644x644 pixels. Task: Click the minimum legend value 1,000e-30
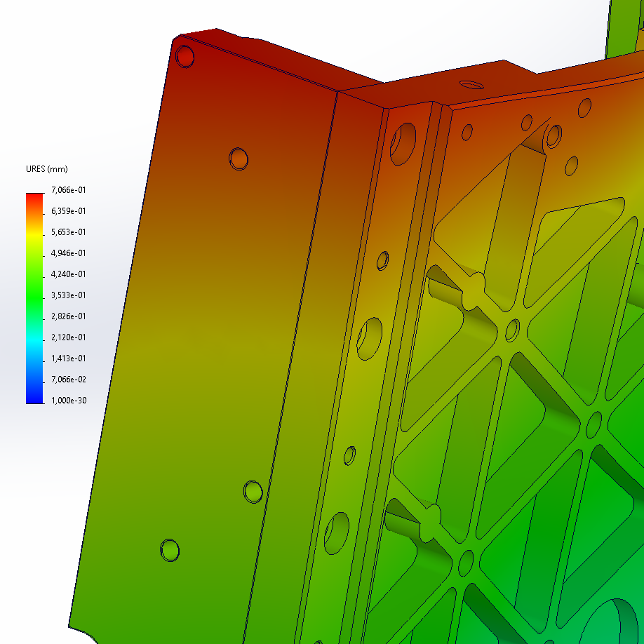pyautogui.click(x=68, y=401)
